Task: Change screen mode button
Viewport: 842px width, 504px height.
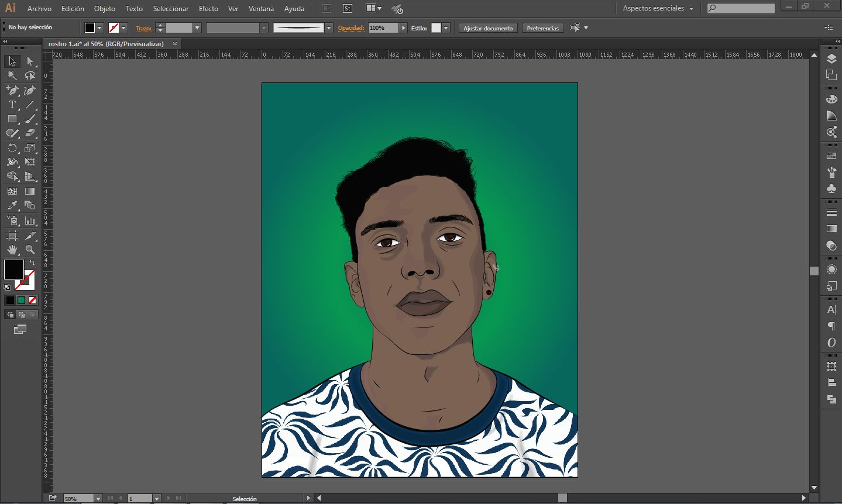Action: pos(20,330)
